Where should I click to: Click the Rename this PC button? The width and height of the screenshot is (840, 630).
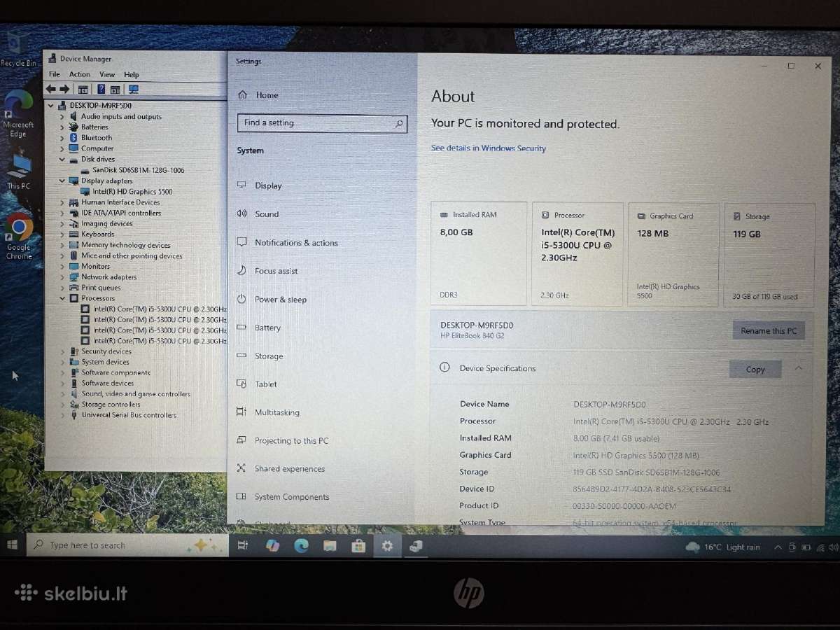coord(769,331)
